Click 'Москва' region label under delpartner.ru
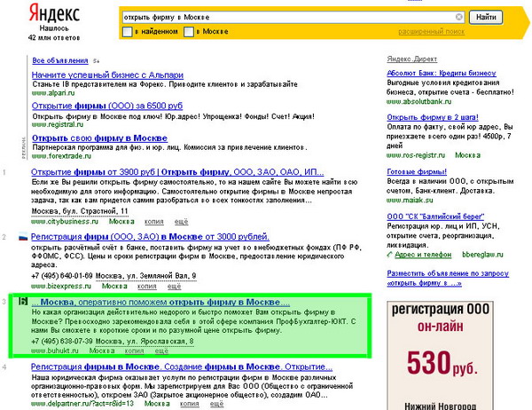The image size is (532, 410). [157, 404]
